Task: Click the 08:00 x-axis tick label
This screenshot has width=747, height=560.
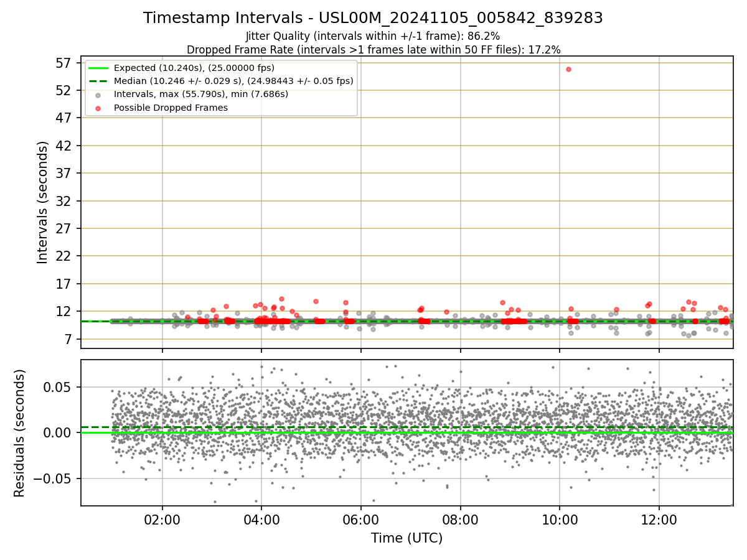Action: pos(461,519)
